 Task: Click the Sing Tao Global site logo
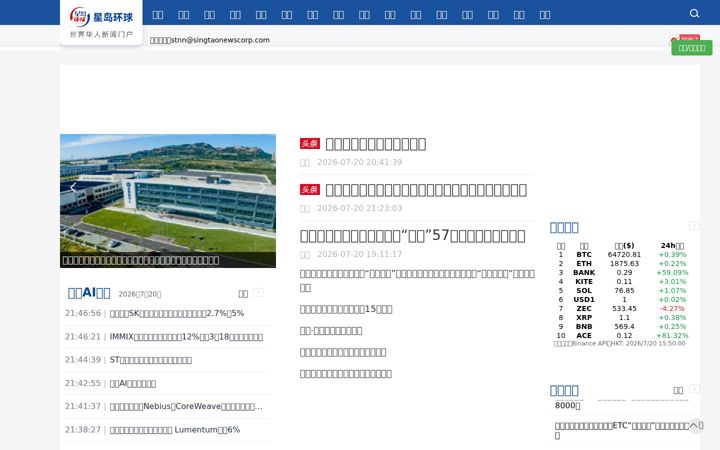click(101, 22)
